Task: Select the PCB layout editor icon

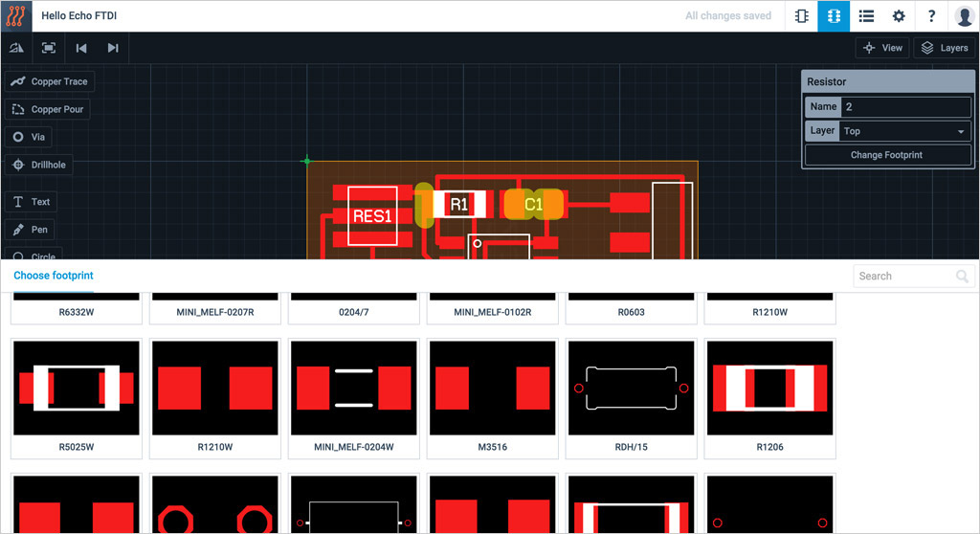Action: tap(834, 16)
